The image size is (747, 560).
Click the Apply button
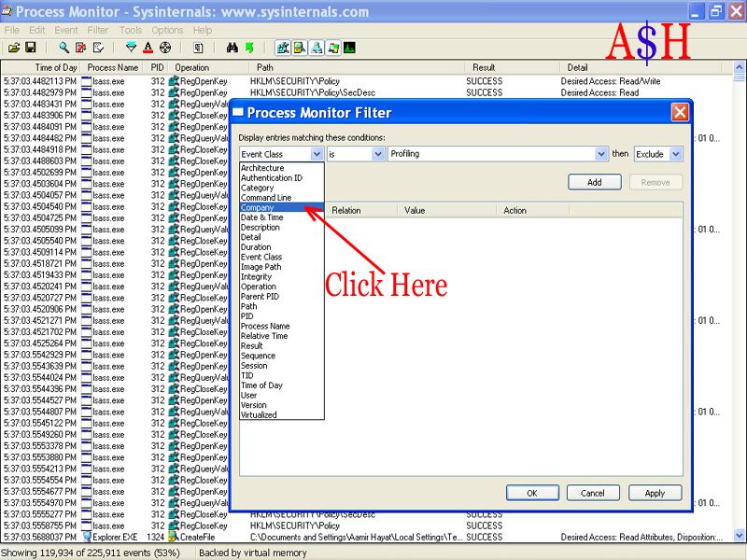click(655, 493)
